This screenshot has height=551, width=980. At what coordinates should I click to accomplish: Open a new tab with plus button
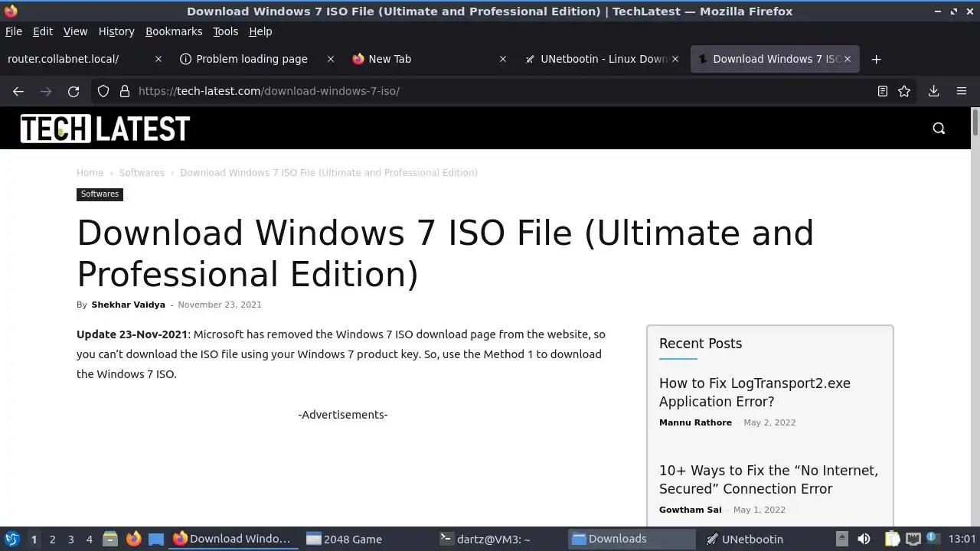[x=877, y=59]
